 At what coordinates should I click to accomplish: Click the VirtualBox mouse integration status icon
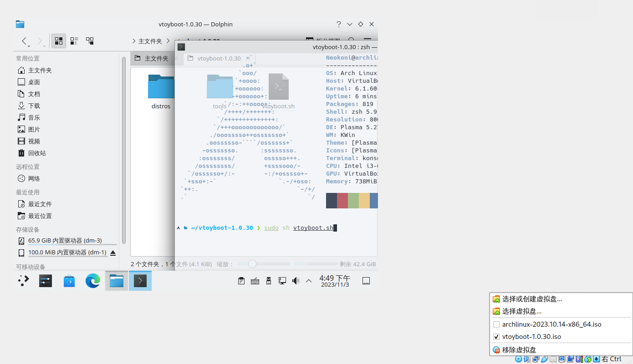coord(588,359)
